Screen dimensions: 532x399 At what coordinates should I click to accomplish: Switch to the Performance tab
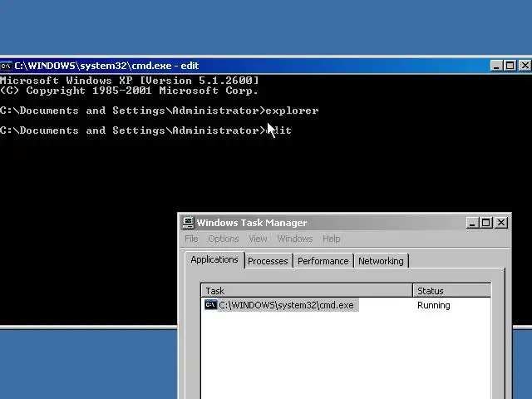click(323, 261)
